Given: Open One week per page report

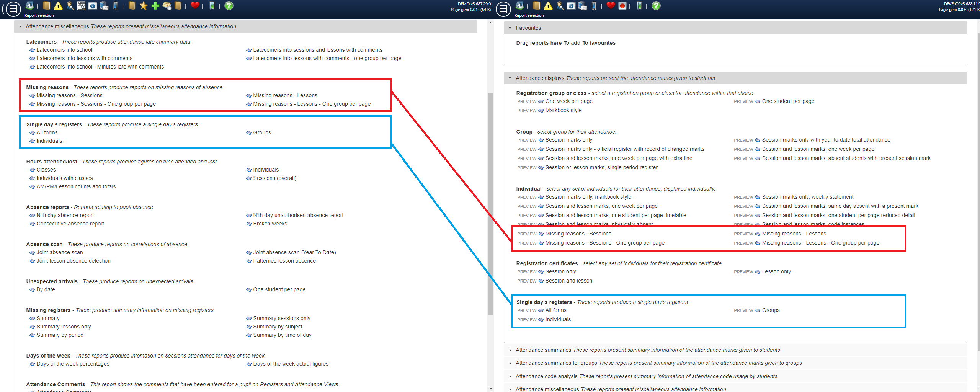Looking at the screenshot, I should (x=569, y=101).
